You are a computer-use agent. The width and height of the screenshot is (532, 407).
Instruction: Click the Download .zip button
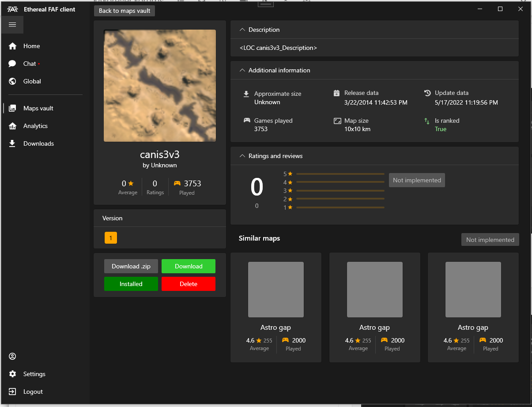[x=131, y=266]
